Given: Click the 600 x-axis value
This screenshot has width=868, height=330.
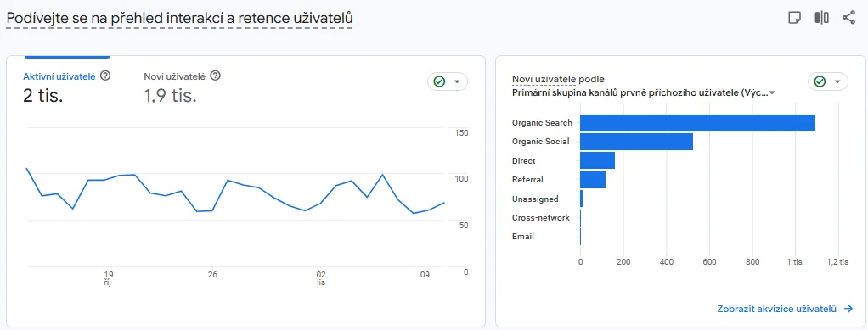Looking at the screenshot, I should pyautogui.click(x=709, y=262).
